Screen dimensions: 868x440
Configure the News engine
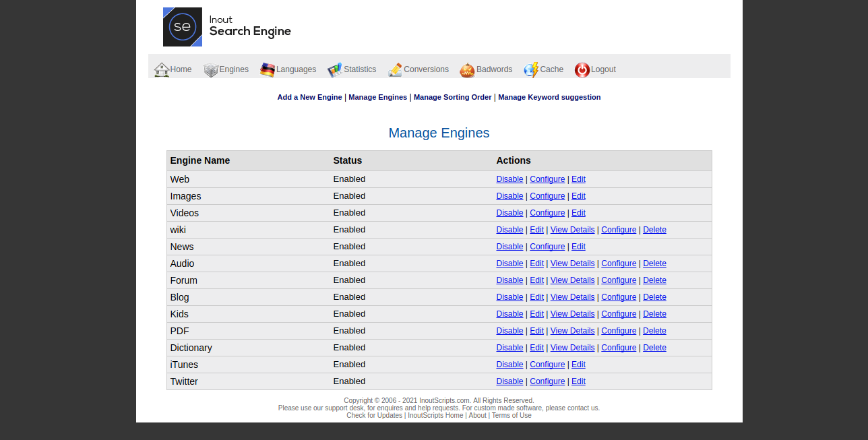pos(547,247)
